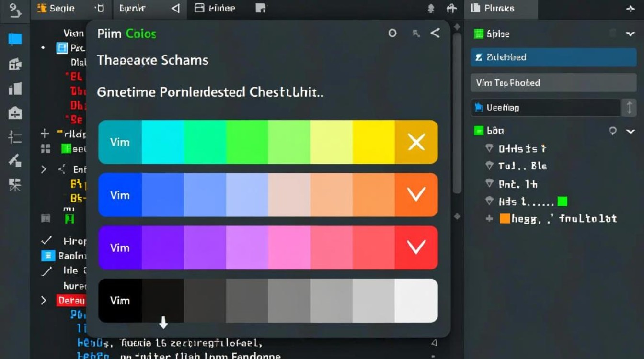Click the bar chart icon in left sidebar
The image size is (644, 359).
click(15, 89)
